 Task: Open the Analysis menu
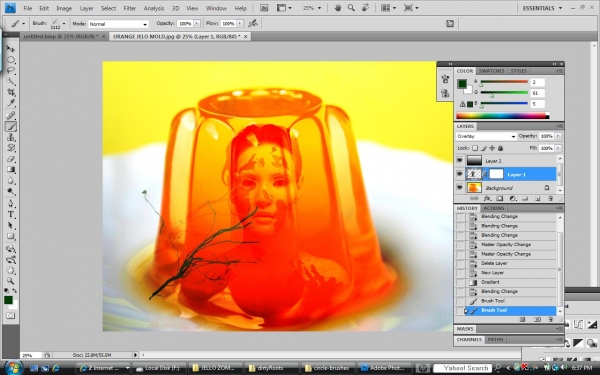(154, 8)
